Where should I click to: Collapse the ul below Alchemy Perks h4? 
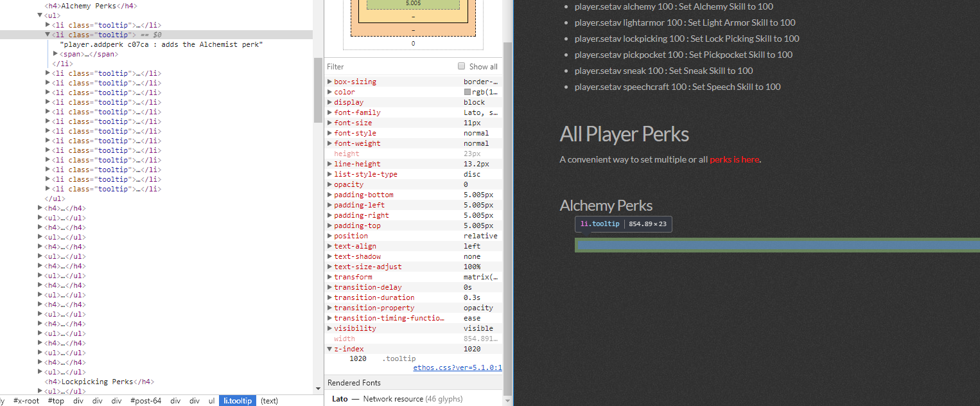tap(40, 15)
